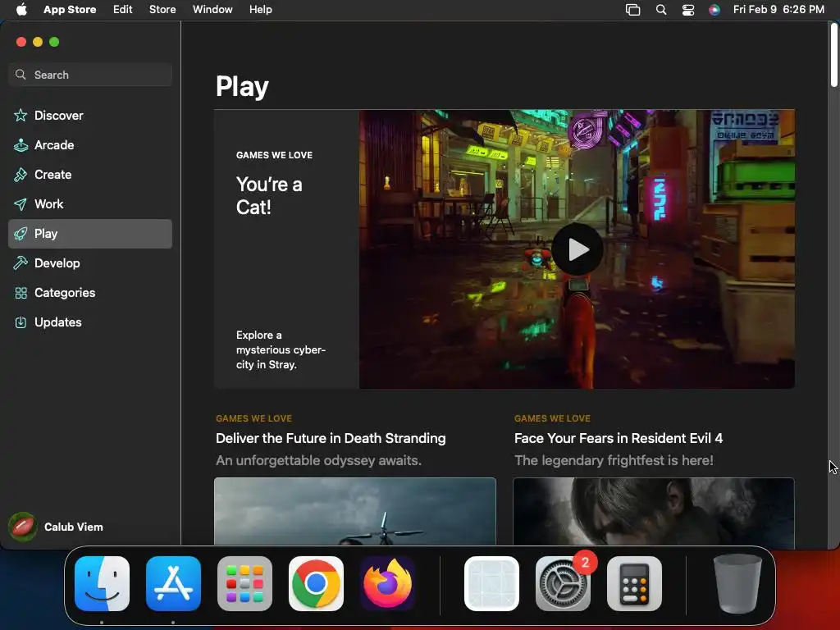Image resolution: width=840 pixels, height=630 pixels.
Task: Open Launchpad from the dock
Action: click(244, 583)
